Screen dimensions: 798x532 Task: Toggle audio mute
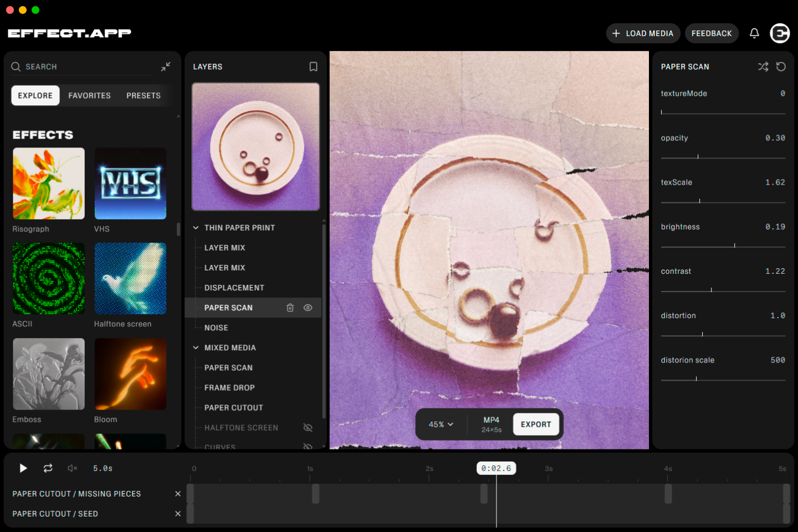(73, 468)
